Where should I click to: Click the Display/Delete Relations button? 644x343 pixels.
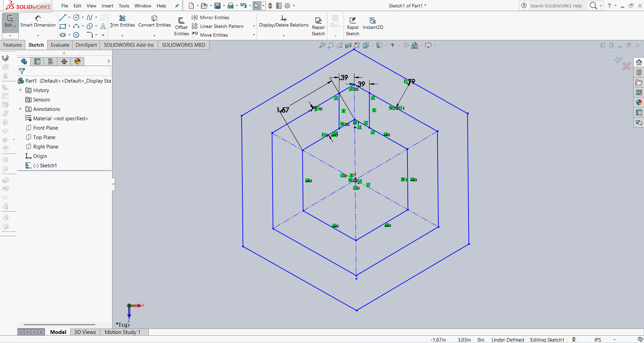284,22
